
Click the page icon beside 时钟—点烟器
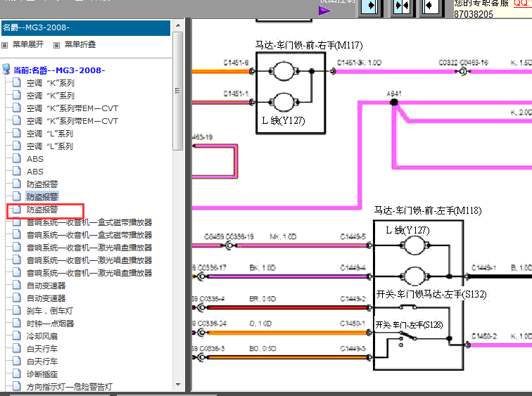[x=17, y=324]
